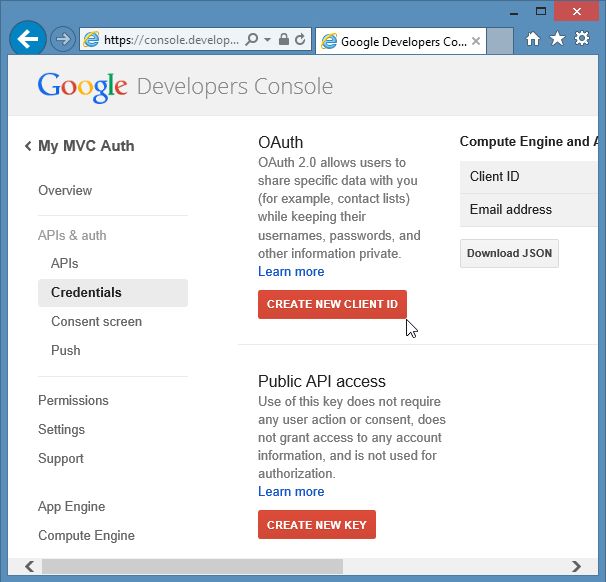The image size is (606, 582).
Task: Open Overview in the sidebar
Action: pyautogui.click(x=65, y=191)
